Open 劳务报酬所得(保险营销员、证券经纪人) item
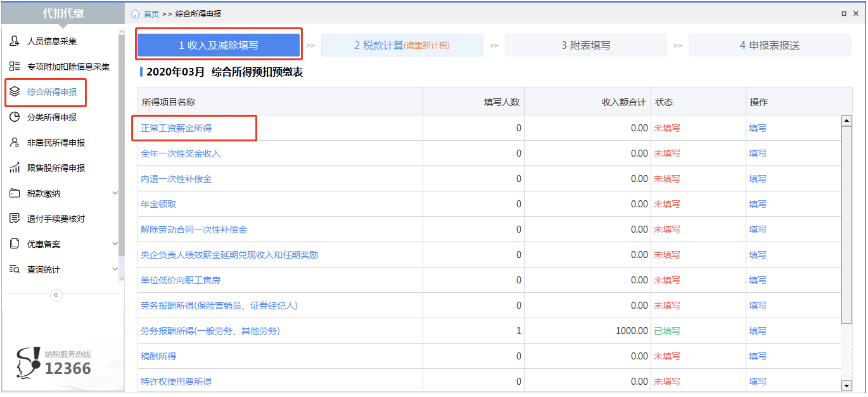 (x=219, y=305)
